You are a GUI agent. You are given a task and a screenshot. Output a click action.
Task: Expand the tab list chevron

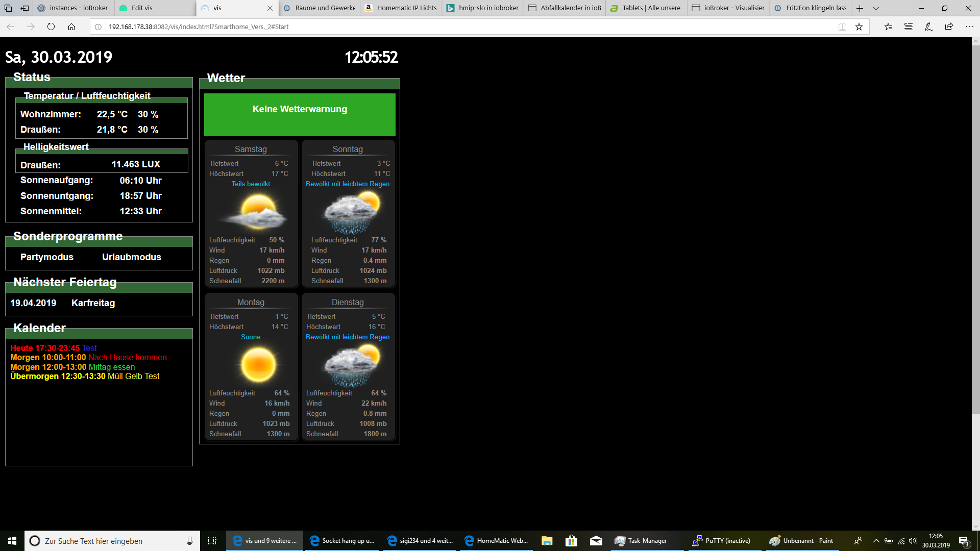(876, 8)
